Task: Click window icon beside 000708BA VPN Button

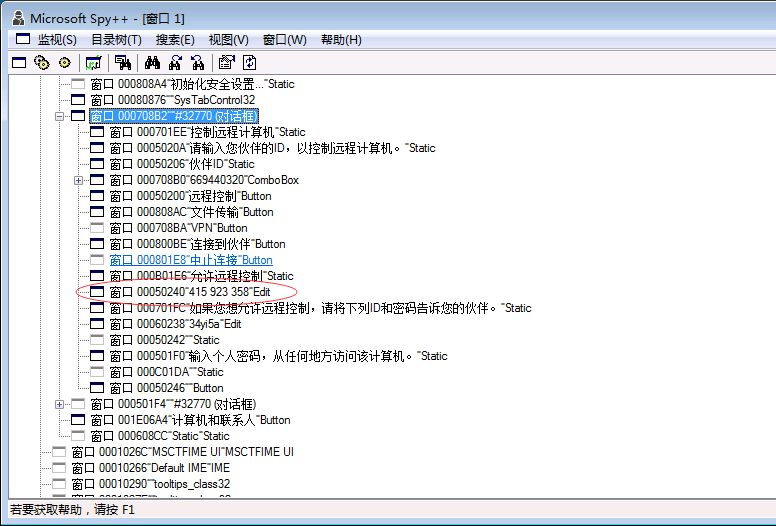Action: tap(97, 228)
